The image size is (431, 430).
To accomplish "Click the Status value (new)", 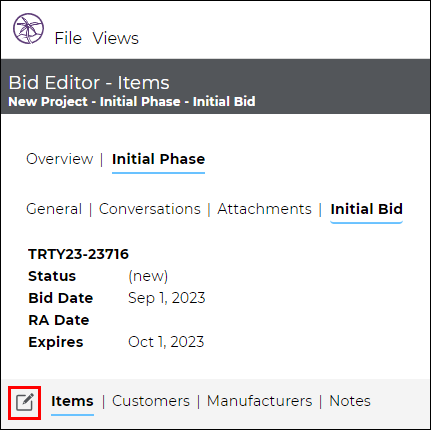I will click(148, 276).
